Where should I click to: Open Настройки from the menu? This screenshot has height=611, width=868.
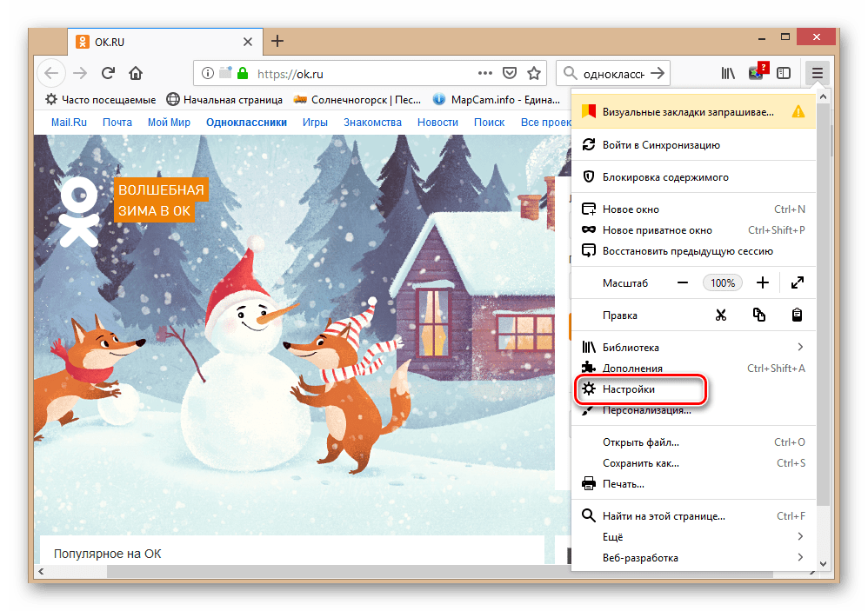click(629, 389)
